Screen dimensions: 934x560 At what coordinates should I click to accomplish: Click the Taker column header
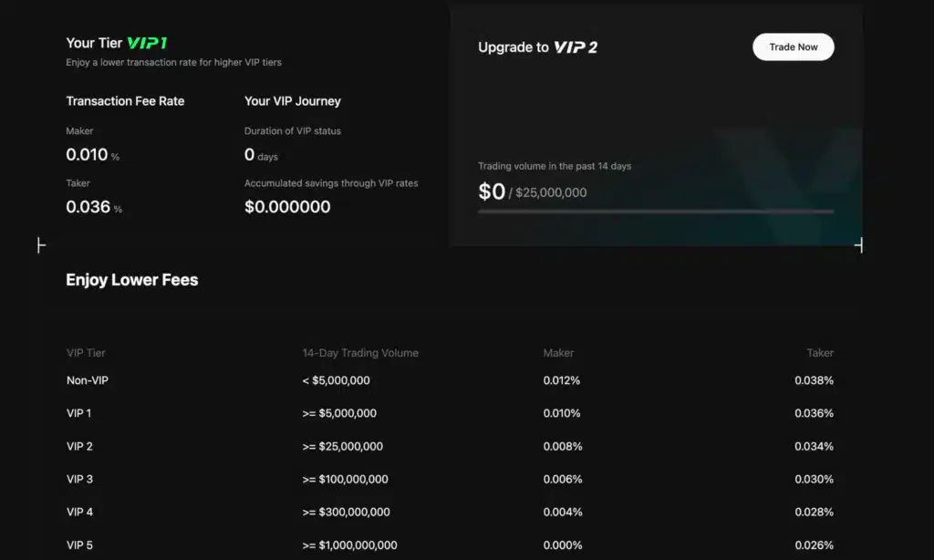tap(820, 353)
